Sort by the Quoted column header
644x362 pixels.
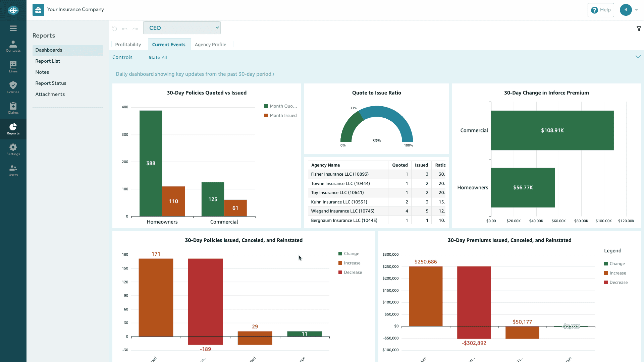coord(400,165)
